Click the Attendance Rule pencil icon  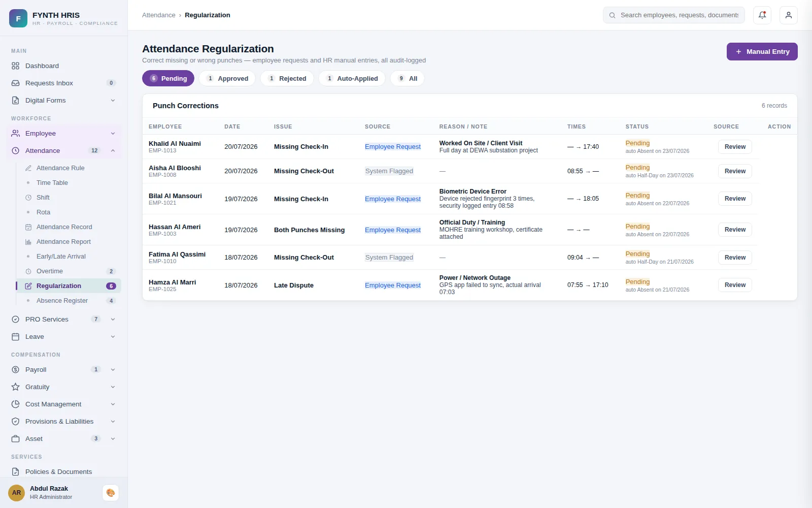(28, 168)
